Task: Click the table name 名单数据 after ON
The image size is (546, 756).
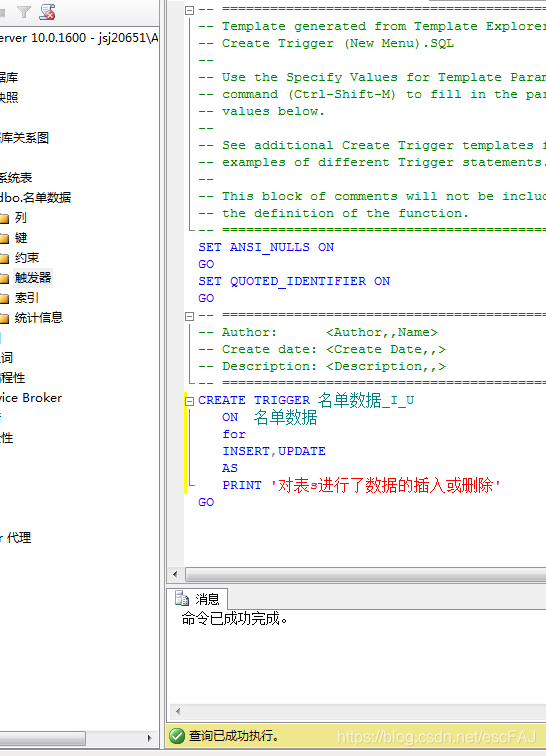Action: click(286, 417)
